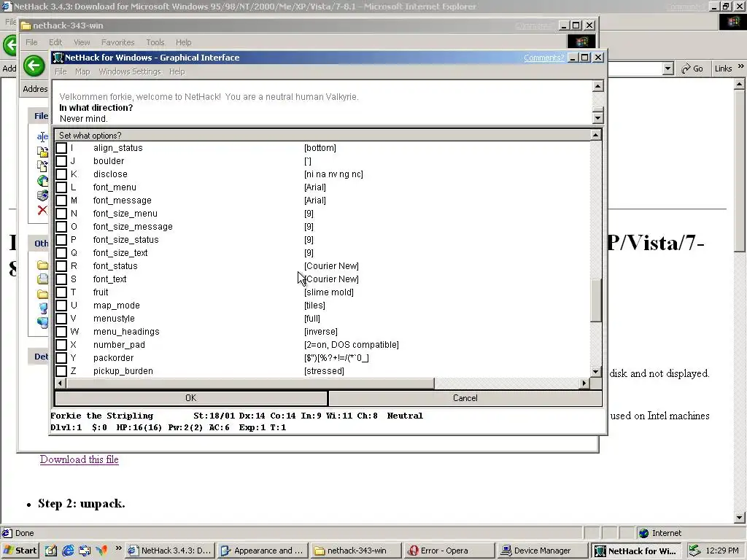Select the font_menu option checkbox

[61, 187]
